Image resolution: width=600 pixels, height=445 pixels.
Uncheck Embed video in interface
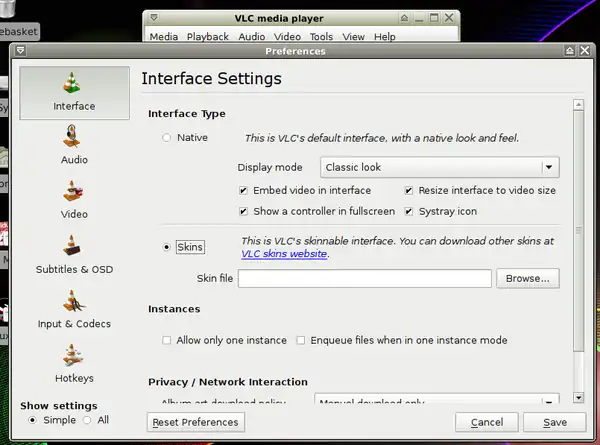[243, 190]
